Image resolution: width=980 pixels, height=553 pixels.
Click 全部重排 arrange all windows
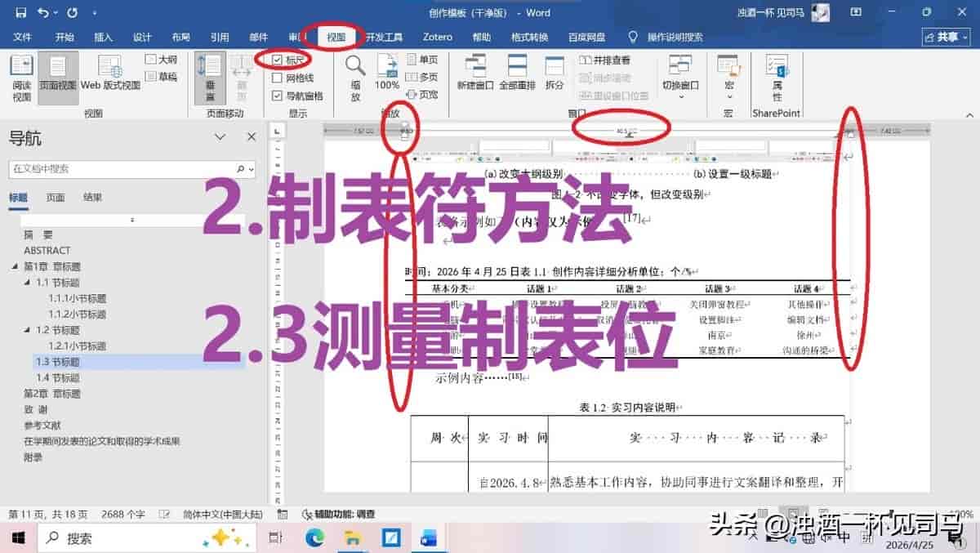click(x=517, y=73)
